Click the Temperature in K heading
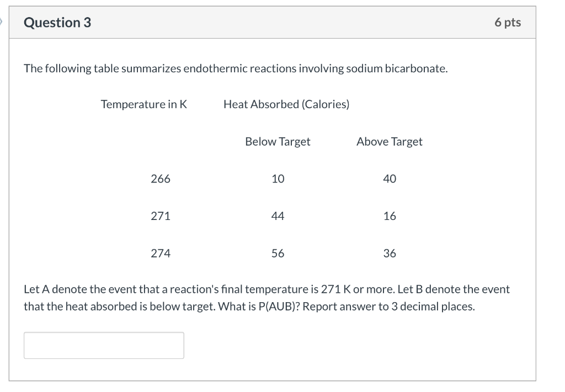The width and height of the screenshot is (565, 392). [x=144, y=104]
